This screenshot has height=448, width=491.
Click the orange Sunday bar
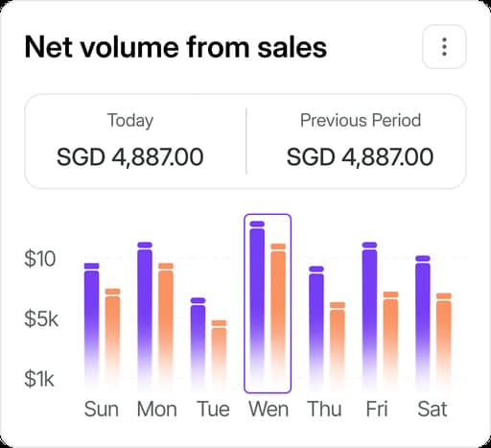[112, 341]
